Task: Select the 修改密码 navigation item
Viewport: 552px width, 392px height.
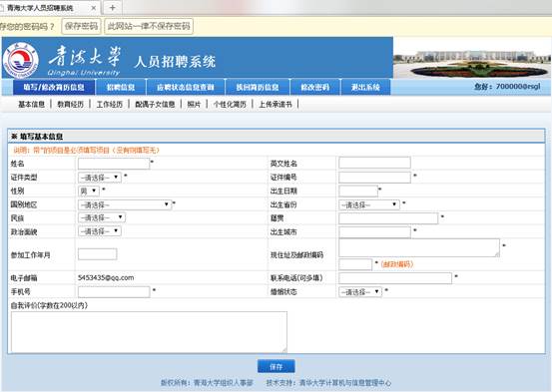Action: pyautogui.click(x=315, y=87)
